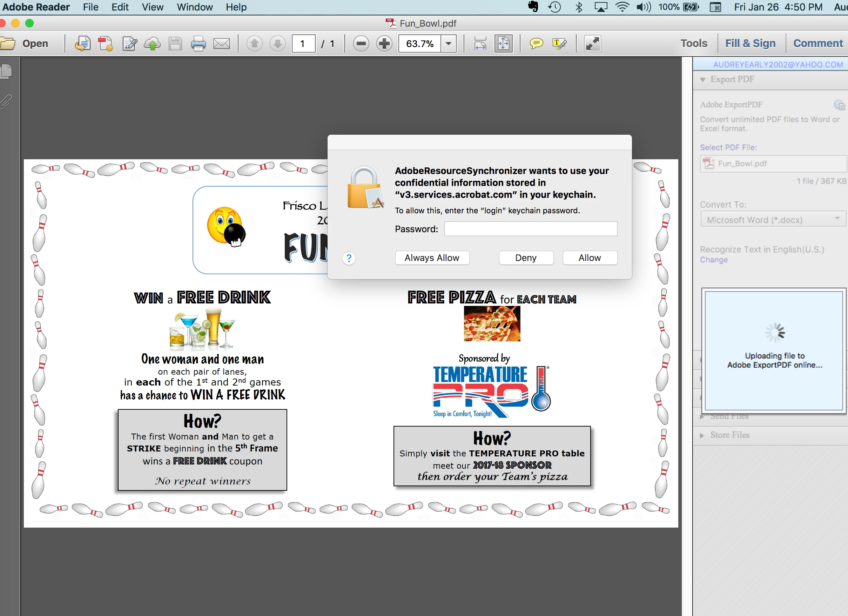This screenshot has width=848, height=616.
Task: Click the keychain Password input field
Action: click(531, 229)
